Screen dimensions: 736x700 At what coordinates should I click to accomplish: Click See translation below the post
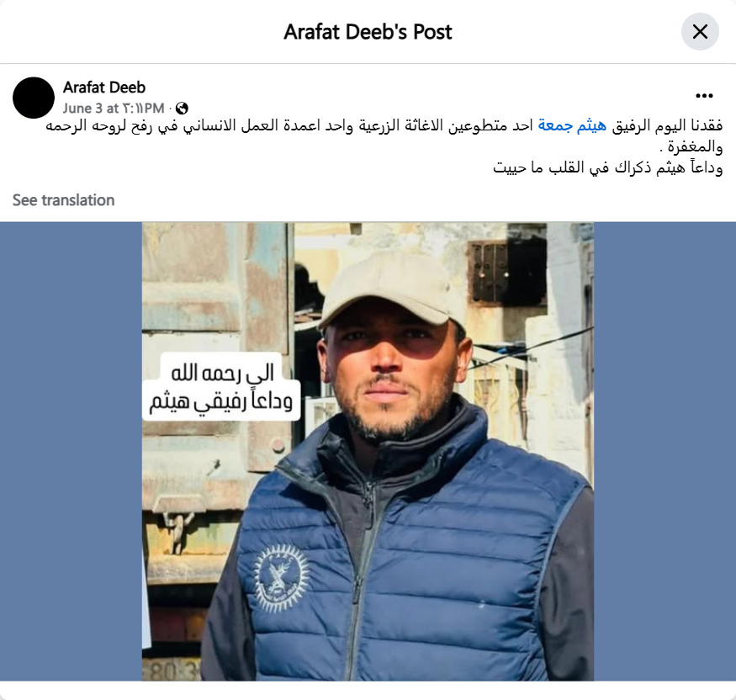pyautogui.click(x=63, y=200)
